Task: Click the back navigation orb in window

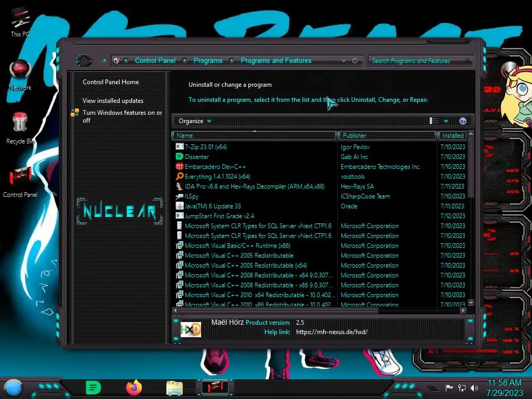Action: (x=84, y=61)
